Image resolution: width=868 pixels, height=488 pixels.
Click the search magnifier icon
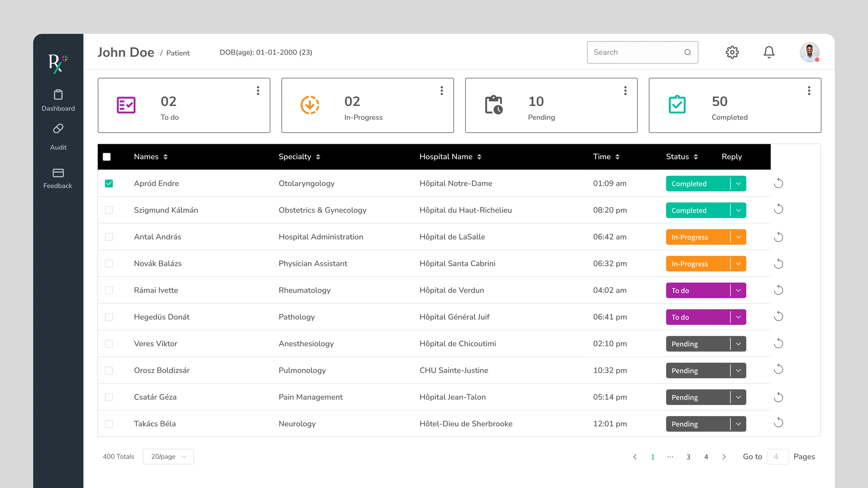coord(687,52)
